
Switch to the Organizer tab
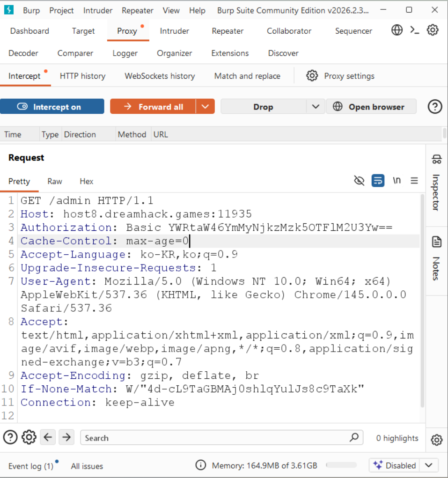(174, 53)
